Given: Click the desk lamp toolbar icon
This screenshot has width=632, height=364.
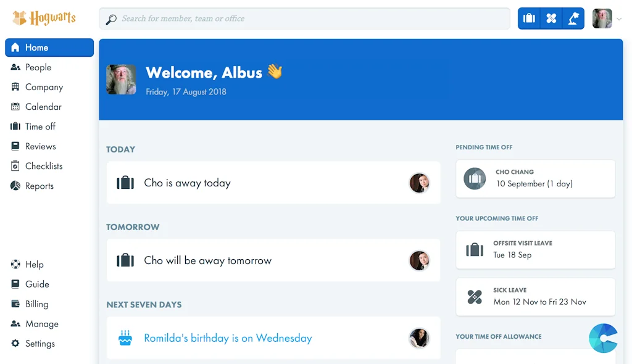Looking at the screenshot, I should click(573, 19).
